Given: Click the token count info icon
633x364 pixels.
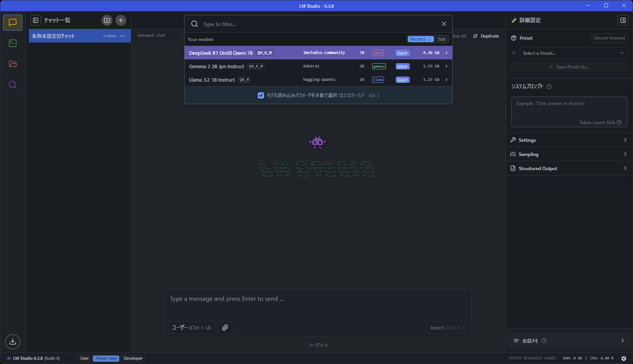Looking at the screenshot, I should click(619, 122).
